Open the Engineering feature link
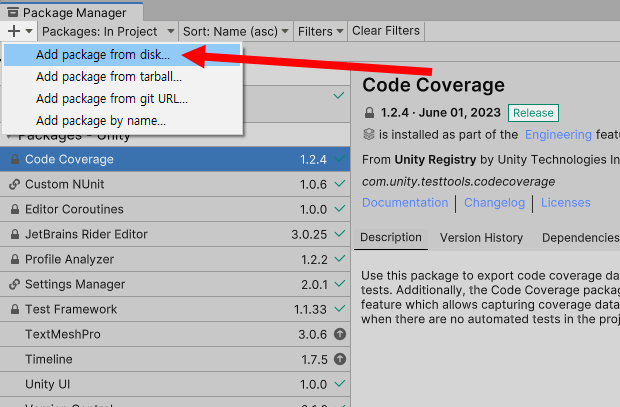Screen dimensions: 620x407 point(558,135)
